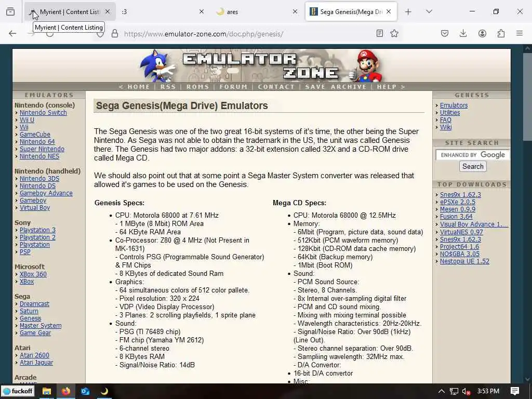Open the Nintendo 3DS emulators link
The width and height of the screenshot is (532, 399).
(x=39, y=179)
